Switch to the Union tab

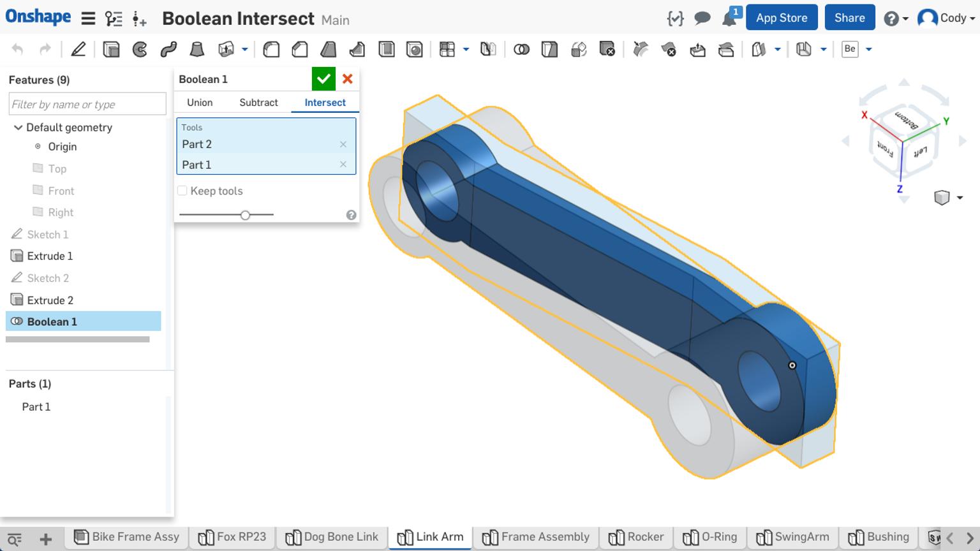coord(199,102)
